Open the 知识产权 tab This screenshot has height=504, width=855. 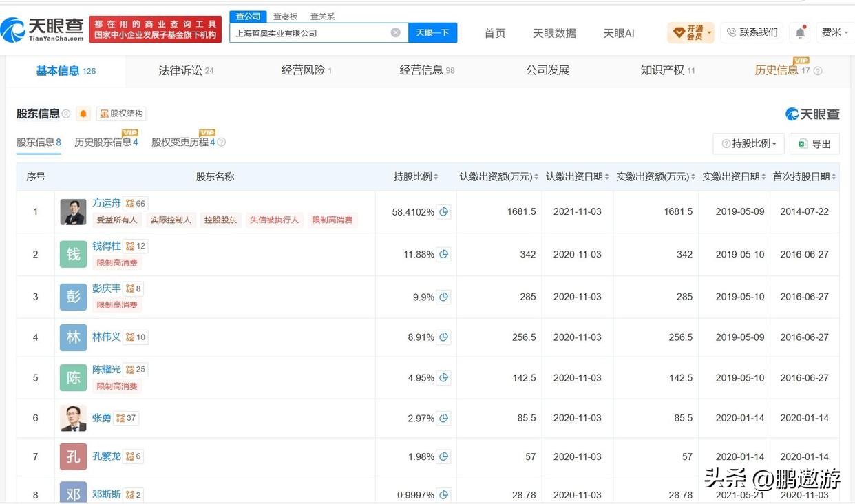(668, 70)
